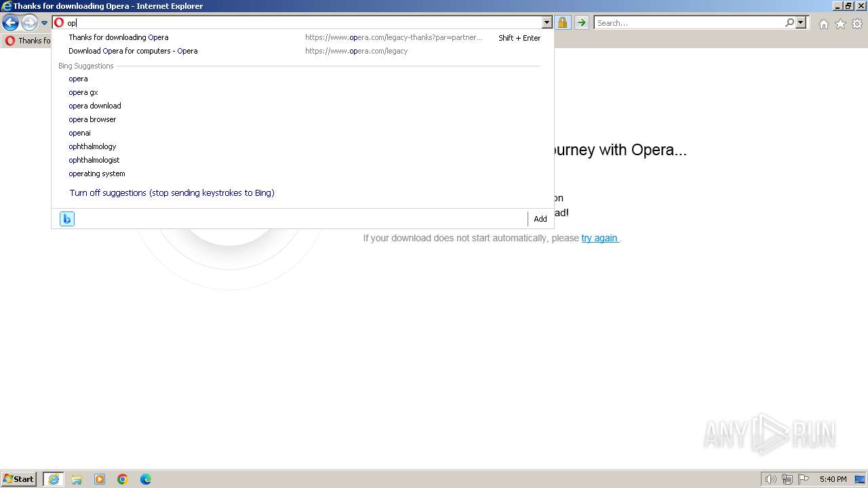The width and height of the screenshot is (868, 488).
Task: Click Internet Explorer taskbar icon
Action: pyautogui.click(x=54, y=479)
